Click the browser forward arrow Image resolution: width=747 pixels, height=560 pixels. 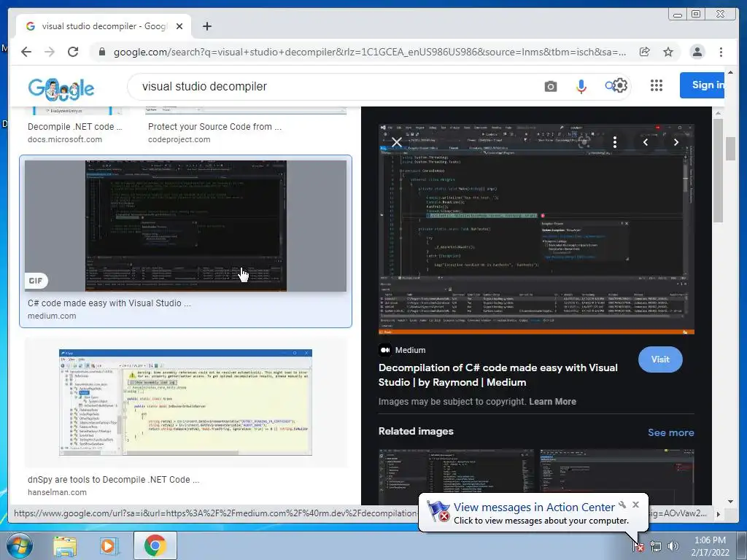50,52
